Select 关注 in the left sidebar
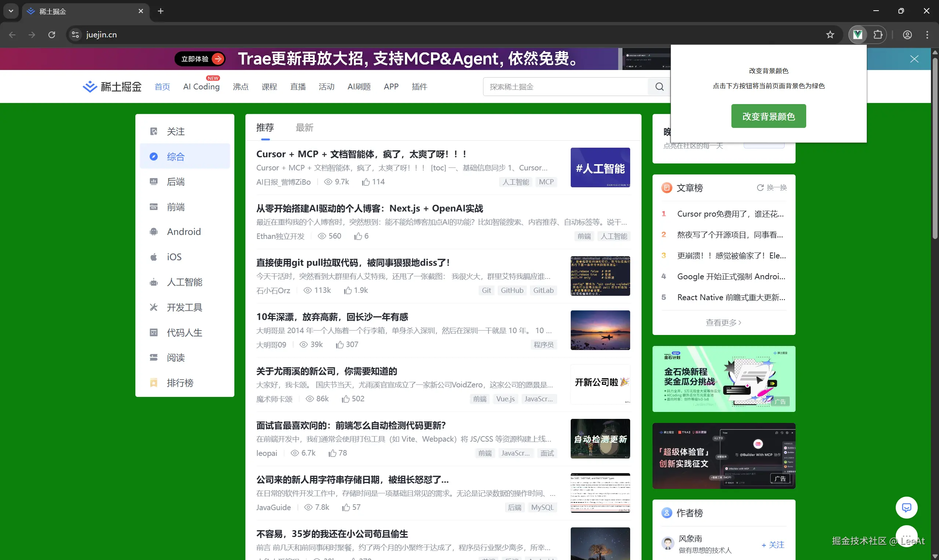Screen dimensions: 939x560 pyautogui.click(x=184, y=131)
